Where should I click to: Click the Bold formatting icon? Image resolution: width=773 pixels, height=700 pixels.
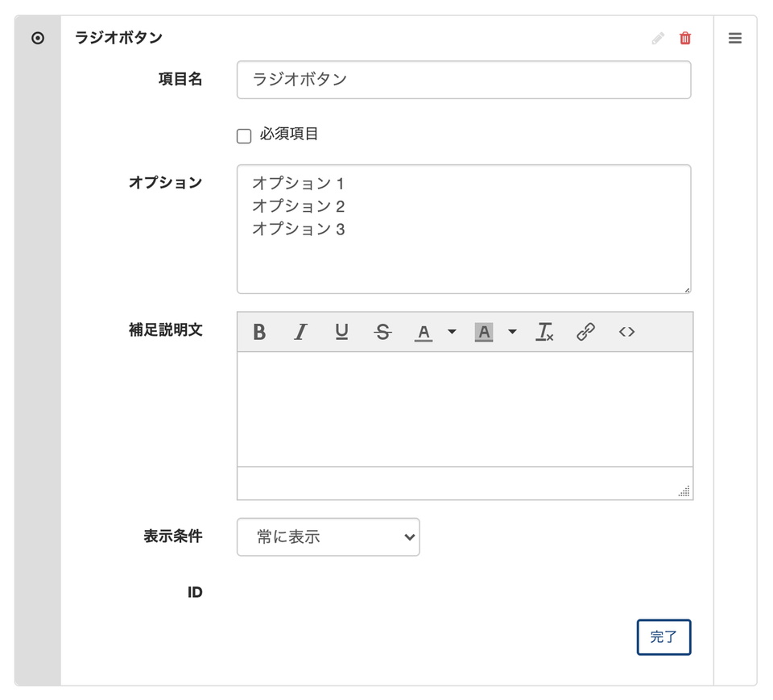259,332
